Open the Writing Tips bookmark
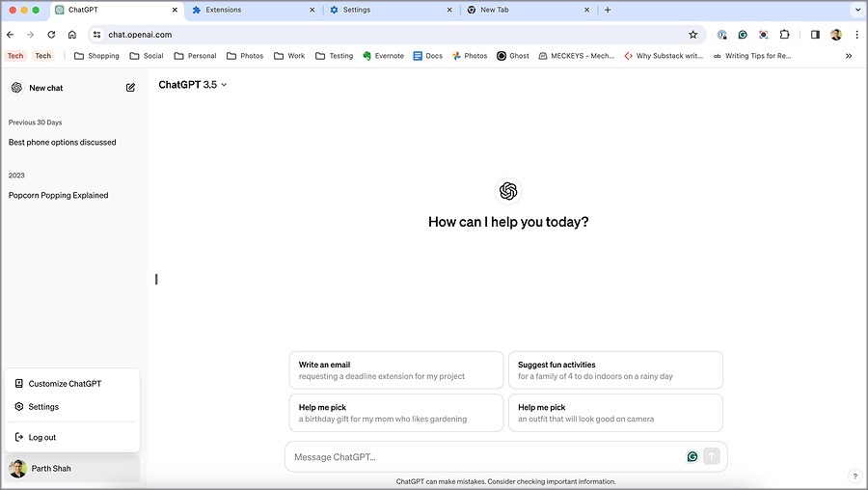868x490 pixels. tap(751, 56)
